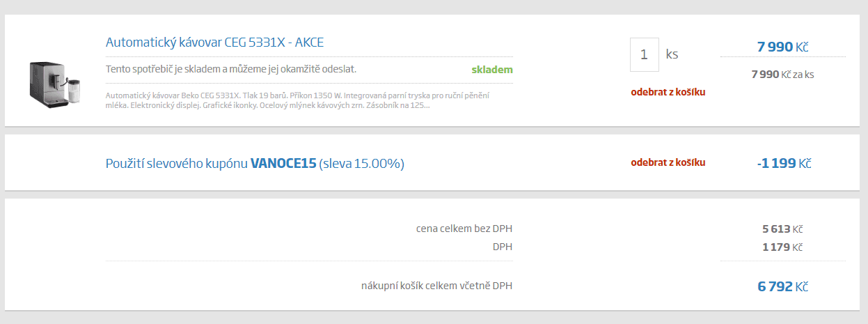Click the bold VANOCE15 coupon code
Viewport: 868px width, 324px height.
[x=283, y=164]
